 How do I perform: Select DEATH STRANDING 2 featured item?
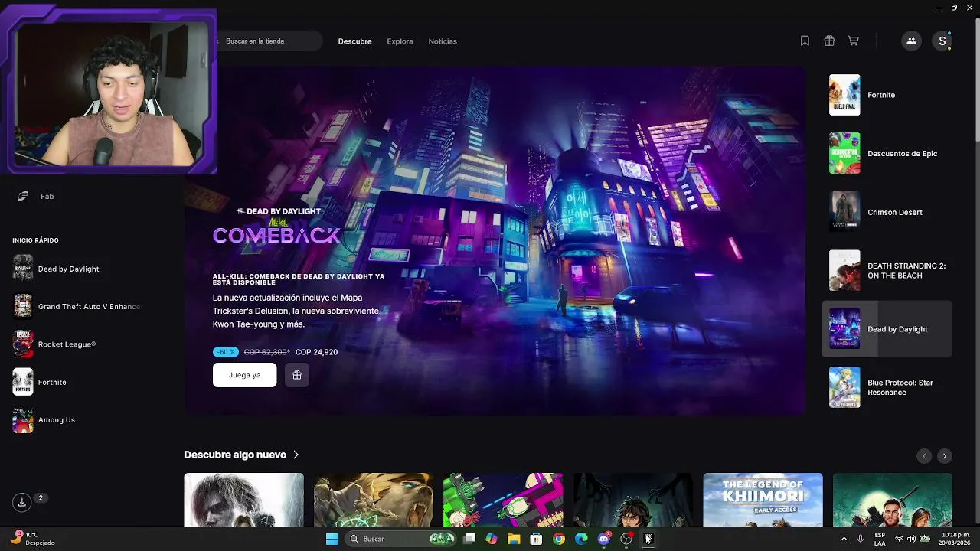887,270
